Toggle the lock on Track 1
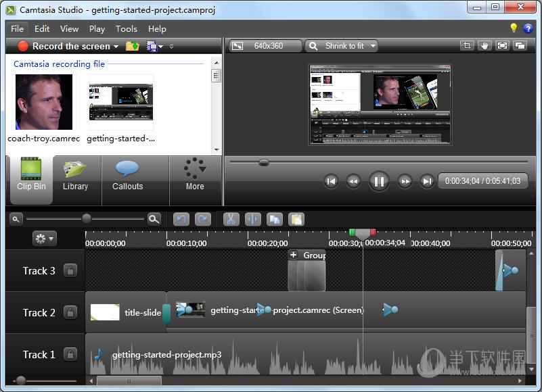 70,354
